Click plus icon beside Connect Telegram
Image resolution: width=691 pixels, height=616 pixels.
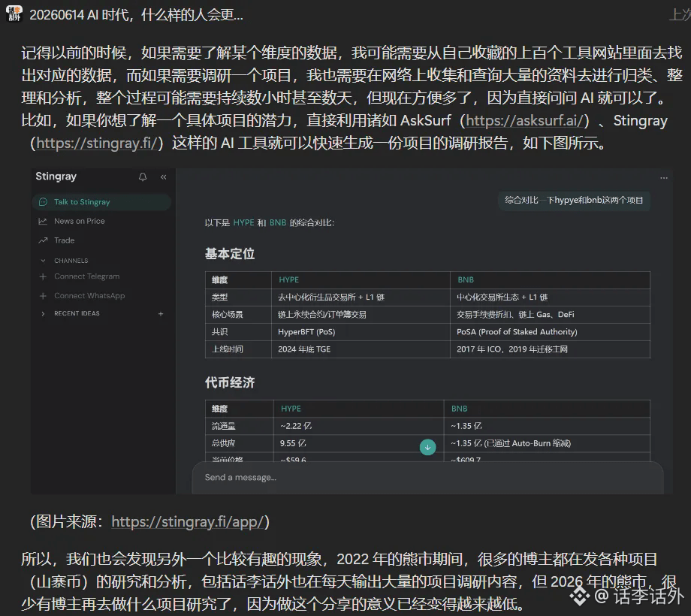pos(43,276)
